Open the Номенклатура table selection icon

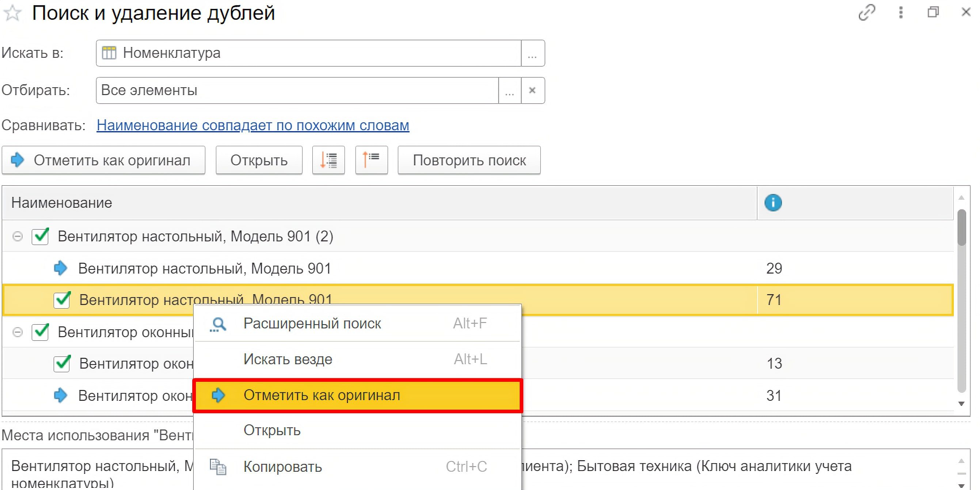point(109,53)
